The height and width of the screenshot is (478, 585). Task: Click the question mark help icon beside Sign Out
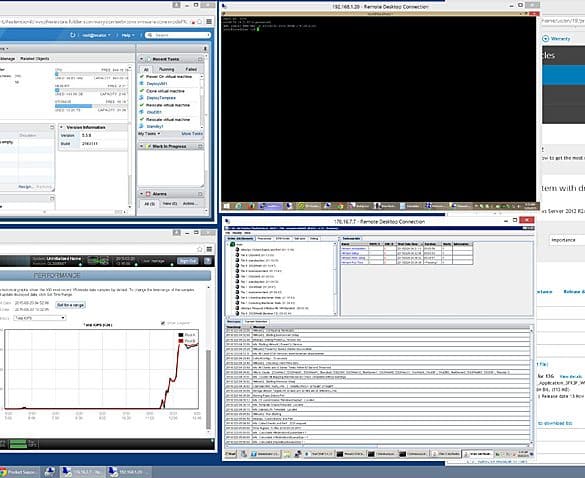pos(208,261)
